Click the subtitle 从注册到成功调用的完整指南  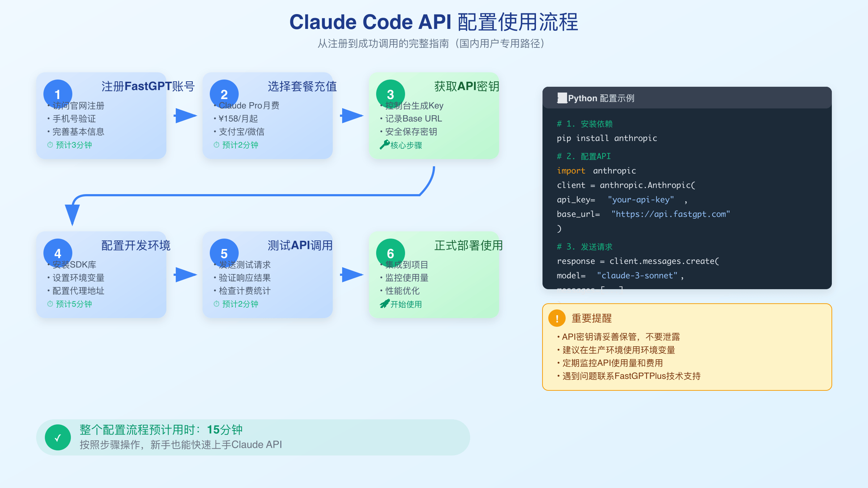(x=431, y=44)
